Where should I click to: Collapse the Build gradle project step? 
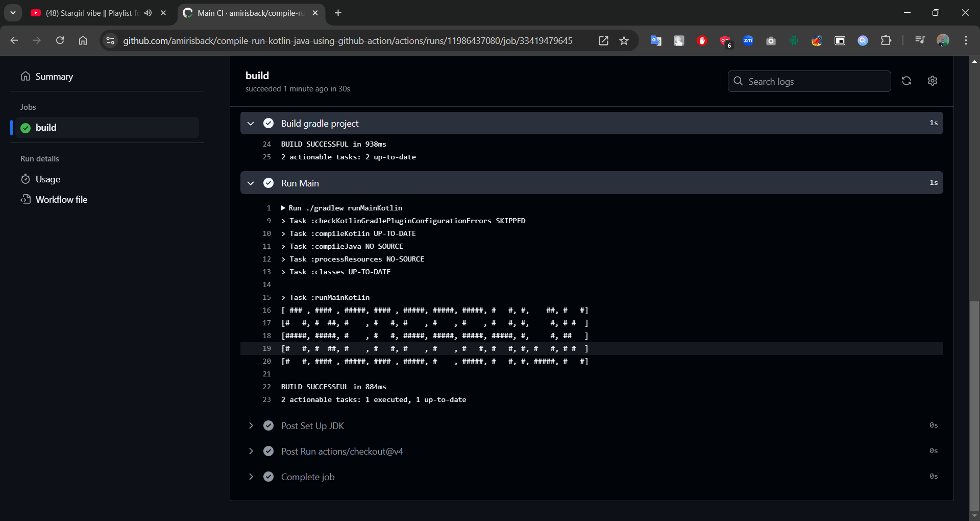[x=251, y=124]
